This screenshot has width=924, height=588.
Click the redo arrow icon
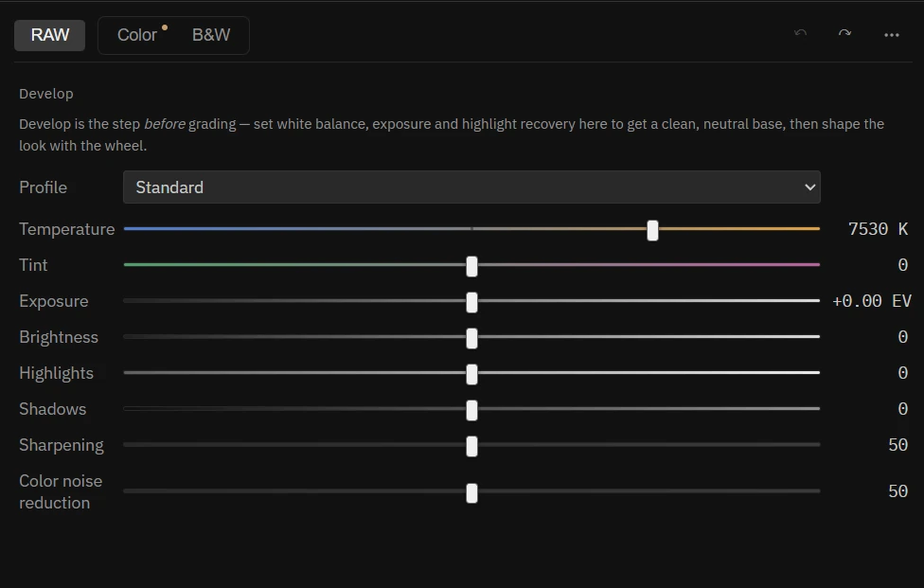coord(845,33)
